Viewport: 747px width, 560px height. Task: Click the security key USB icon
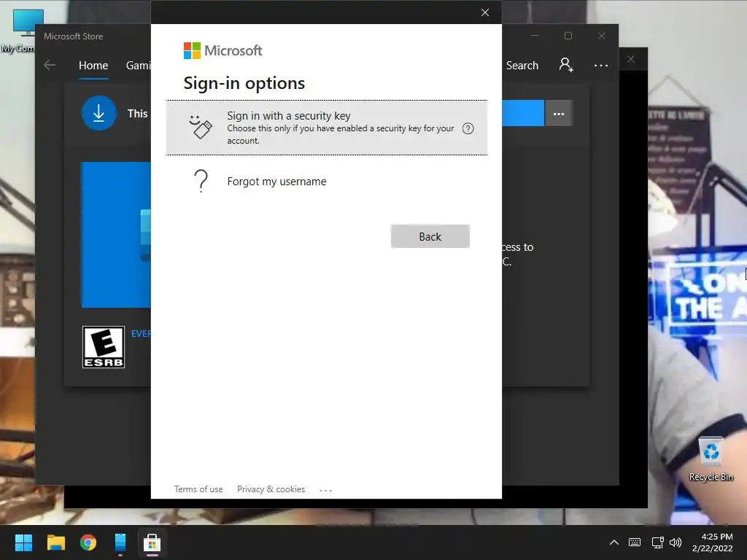pos(200,127)
